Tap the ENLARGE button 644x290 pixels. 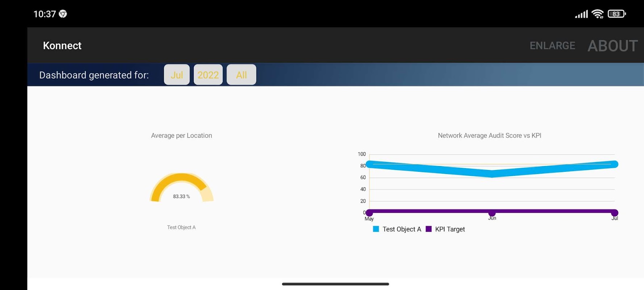click(x=552, y=46)
